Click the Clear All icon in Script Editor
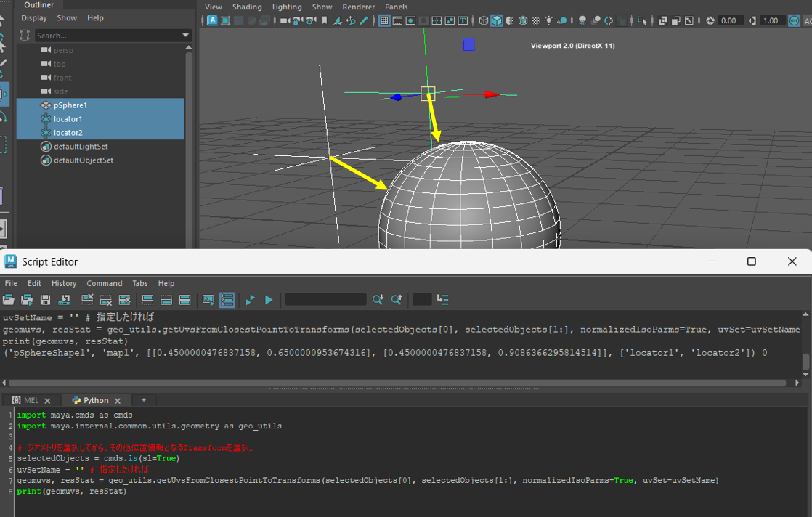 (124, 299)
